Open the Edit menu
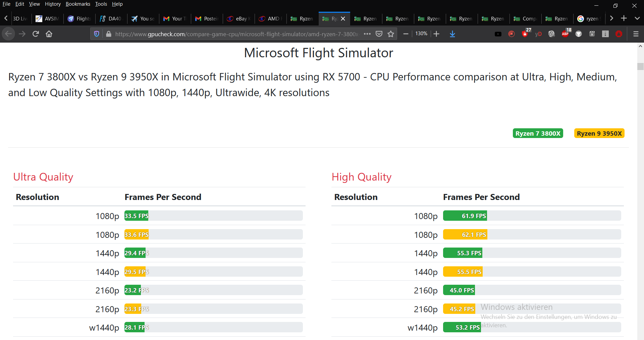The width and height of the screenshot is (644, 340). point(20,4)
